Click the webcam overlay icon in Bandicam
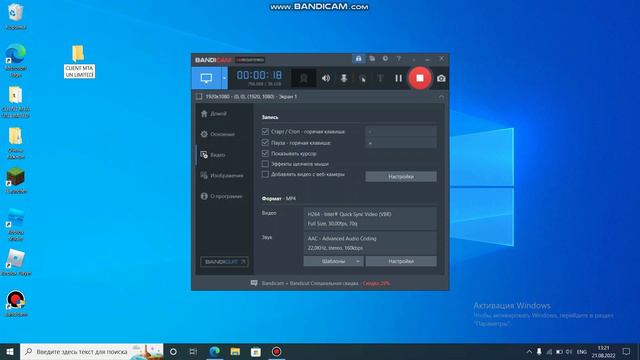640x360 pixels. pos(304,78)
